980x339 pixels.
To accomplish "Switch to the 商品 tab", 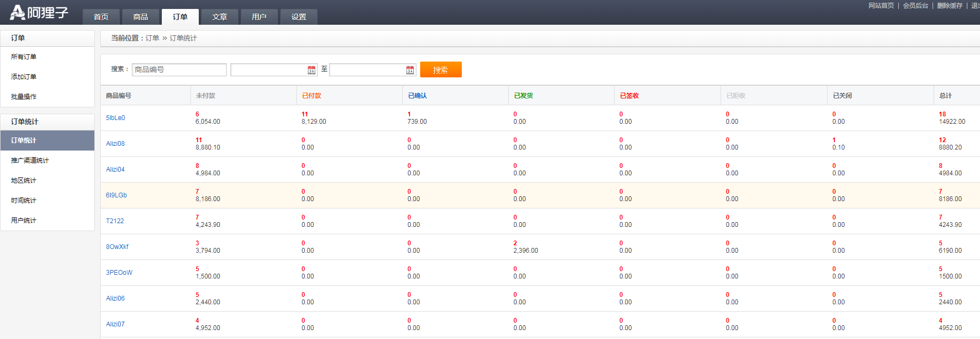I will 140,17.
